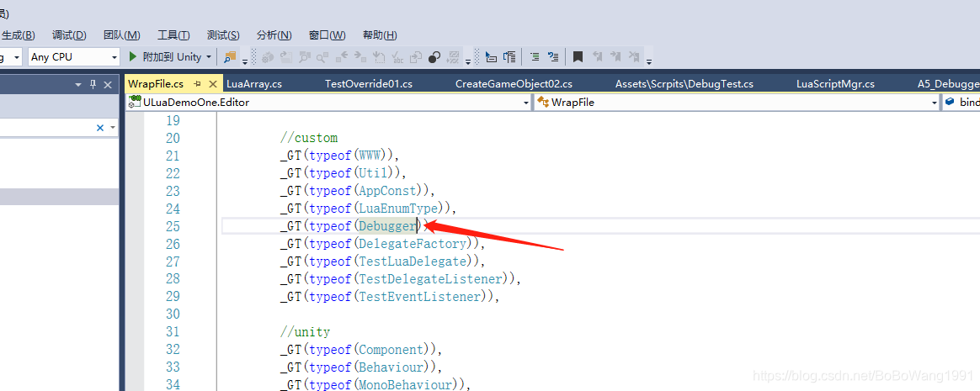This screenshot has width=980, height=391.
Task: Open the 团队(M) menu
Action: (x=122, y=35)
